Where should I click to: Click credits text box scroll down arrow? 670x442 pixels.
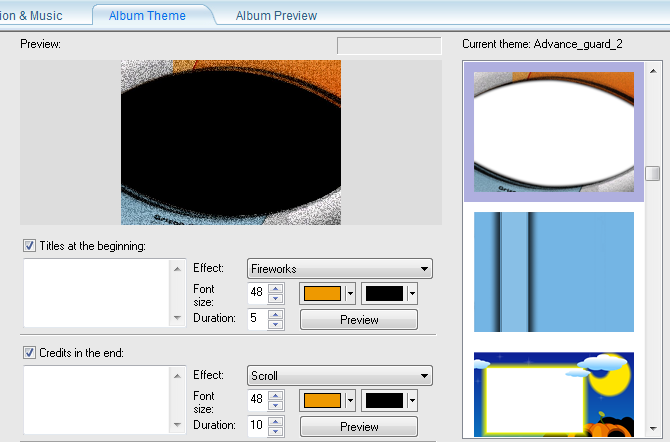pyautogui.click(x=177, y=424)
